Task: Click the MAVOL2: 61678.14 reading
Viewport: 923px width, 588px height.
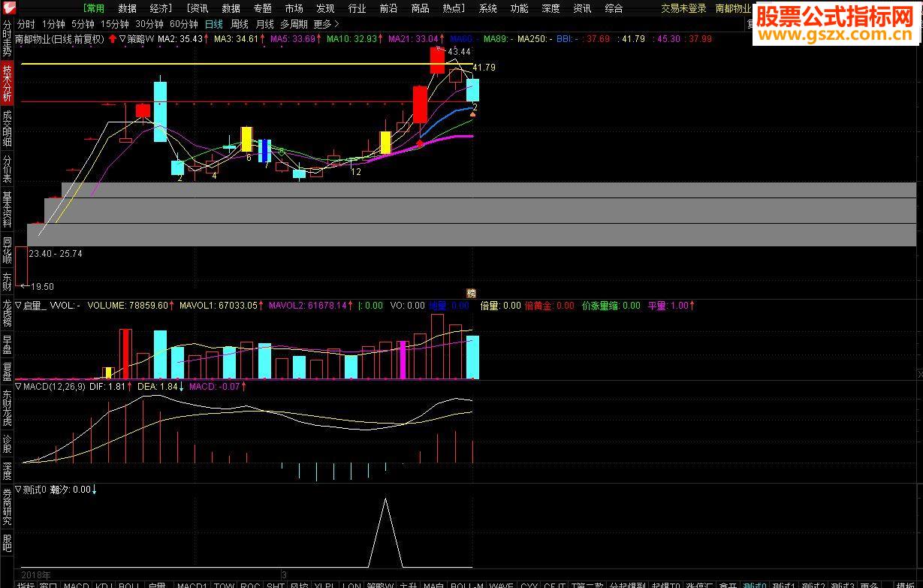Action: pyautogui.click(x=308, y=306)
